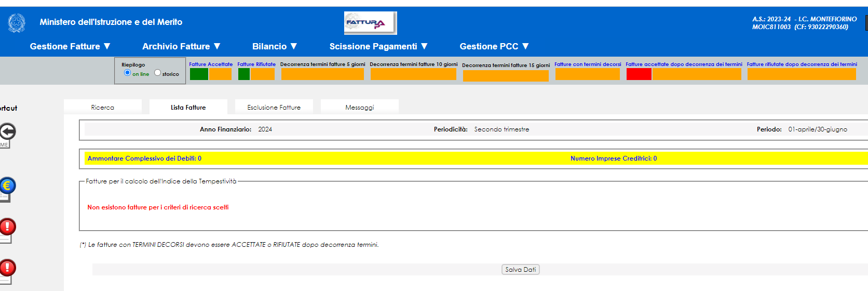Open the Gestione PCC dropdown menu

494,46
